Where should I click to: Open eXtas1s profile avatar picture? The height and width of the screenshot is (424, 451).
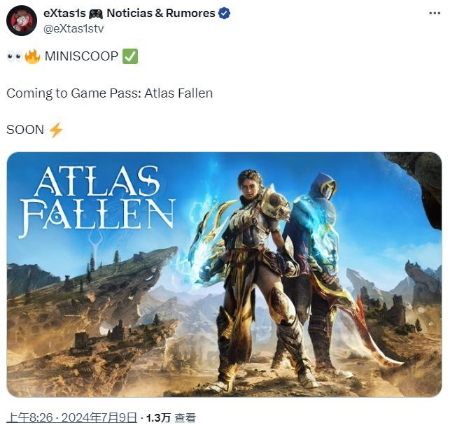[x=21, y=20]
